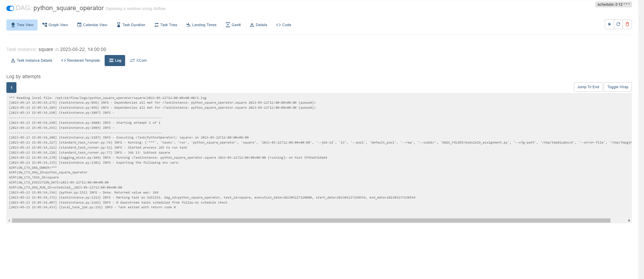Click the Toggle Wrap button
Image resolution: width=644 pixels, height=279 pixels.
point(618,87)
